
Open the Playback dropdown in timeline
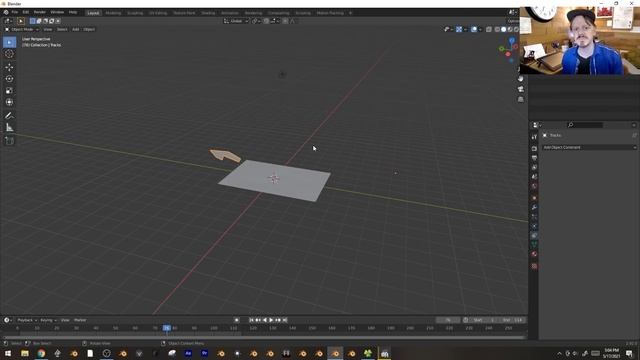click(27, 320)
